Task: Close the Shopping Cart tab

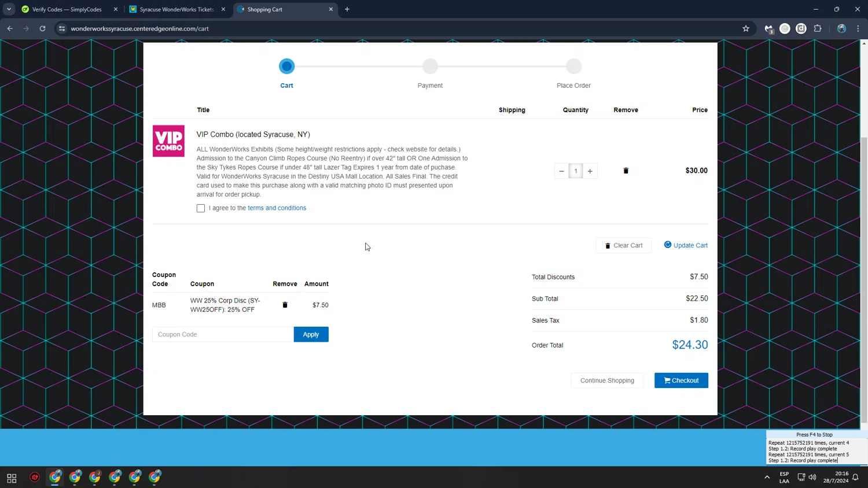Action: 331,9
